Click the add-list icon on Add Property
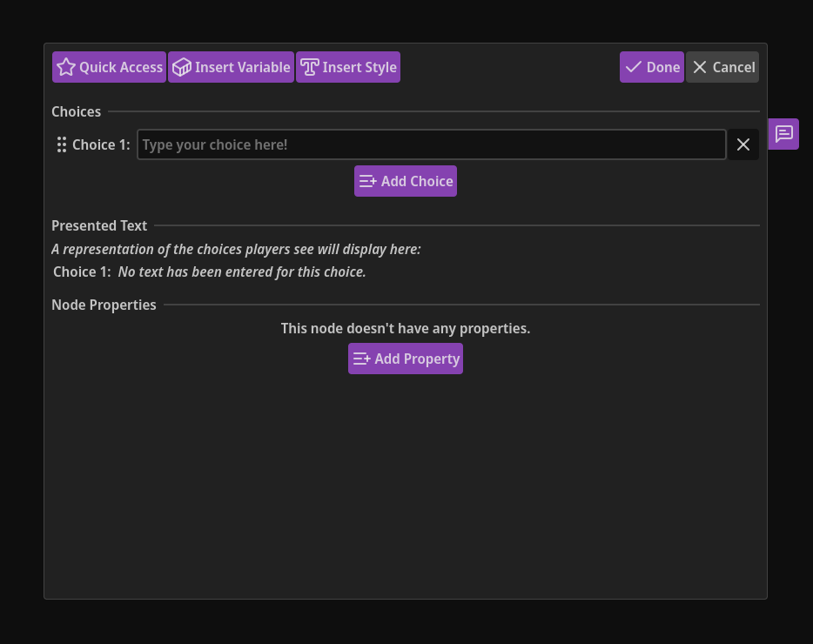Screen dimensions: 813x644 click(x=362, y=358)
